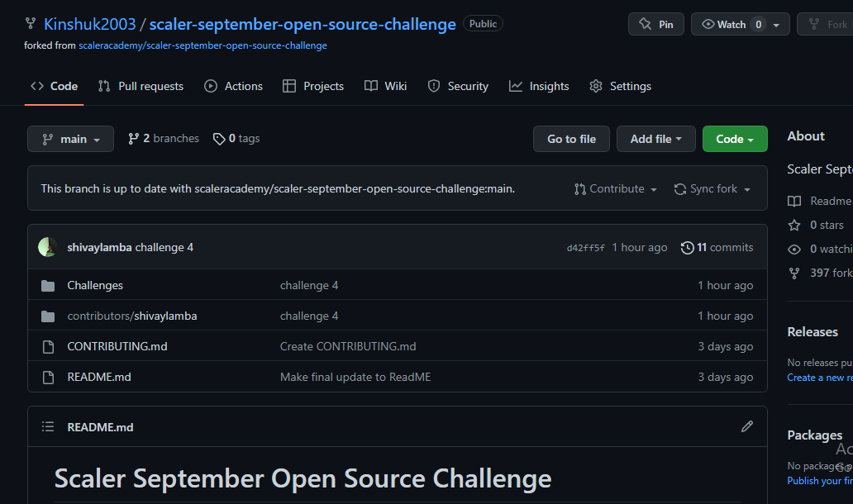Viewport: 853px width, 504px height.
Task: Open the latest commit message challenge 4
Action: [164, 247]
